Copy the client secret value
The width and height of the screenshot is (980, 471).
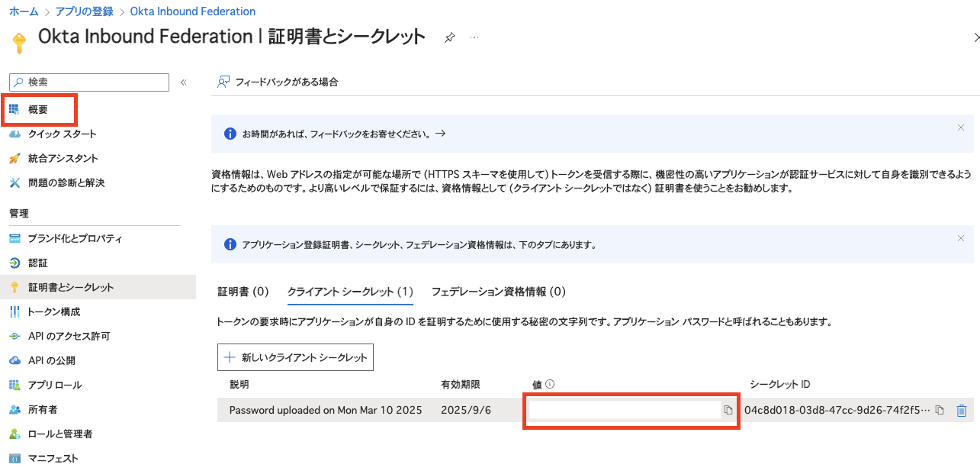(728, 411)
